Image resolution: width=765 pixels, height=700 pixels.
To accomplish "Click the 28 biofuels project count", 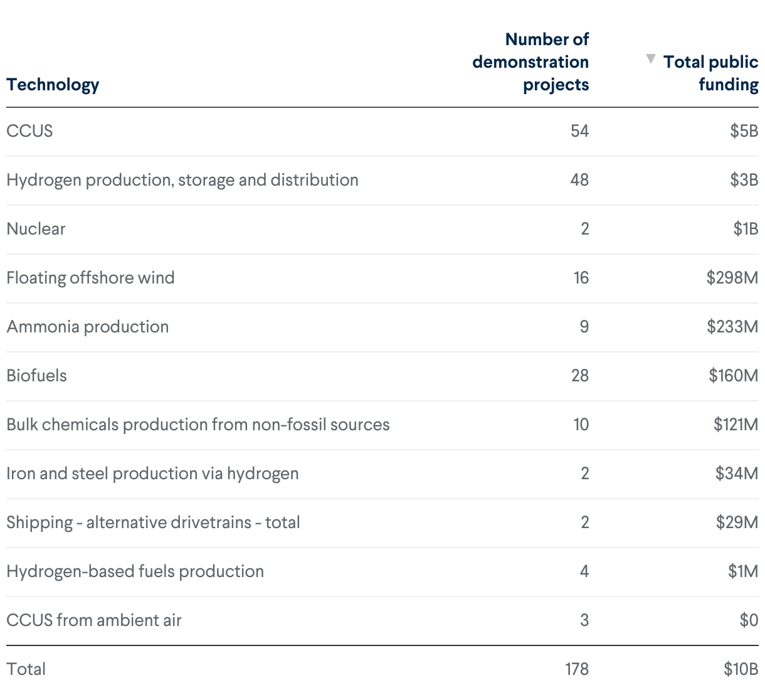I will [x=579, y=376].
